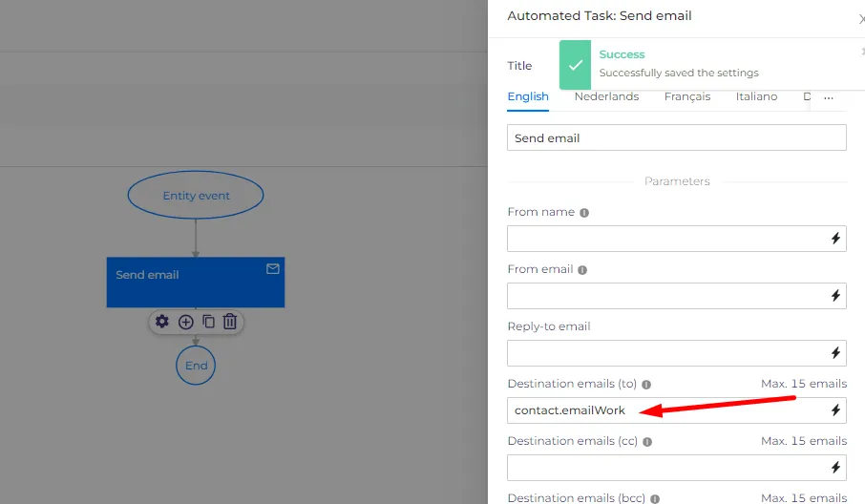This screenshot has width=865, height=504.
Task: Focus the Destination emails (cc) field
Action: point(676,468)
